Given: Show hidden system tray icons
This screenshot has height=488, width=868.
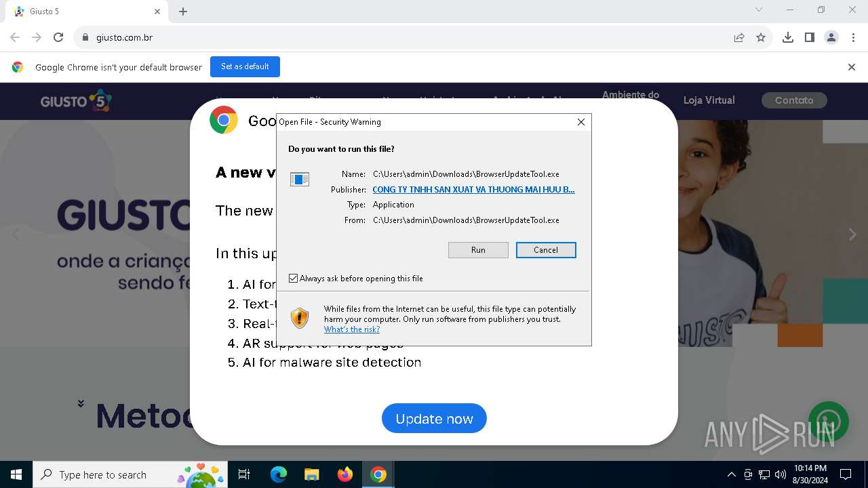Looking at the screenshot, I should point(731,474).
